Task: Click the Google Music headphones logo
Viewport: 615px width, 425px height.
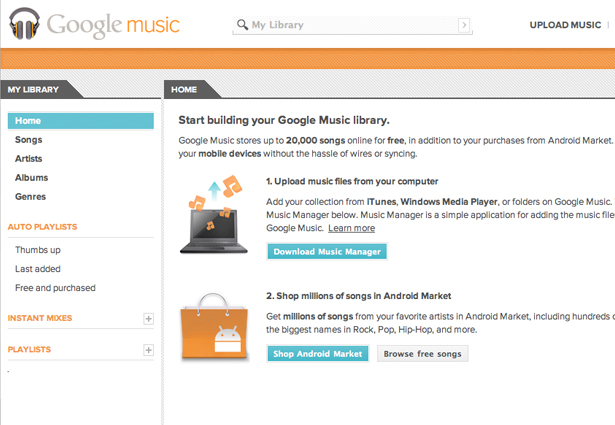Action: click(25, 24)
